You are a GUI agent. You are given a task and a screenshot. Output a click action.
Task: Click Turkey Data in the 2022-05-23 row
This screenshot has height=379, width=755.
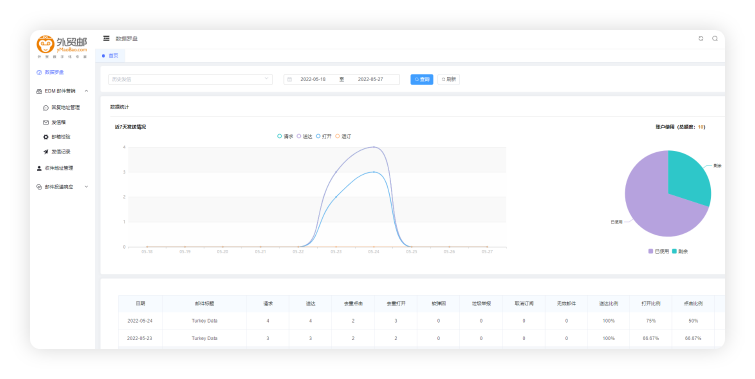pyautogui.click(x=205, y=339)
